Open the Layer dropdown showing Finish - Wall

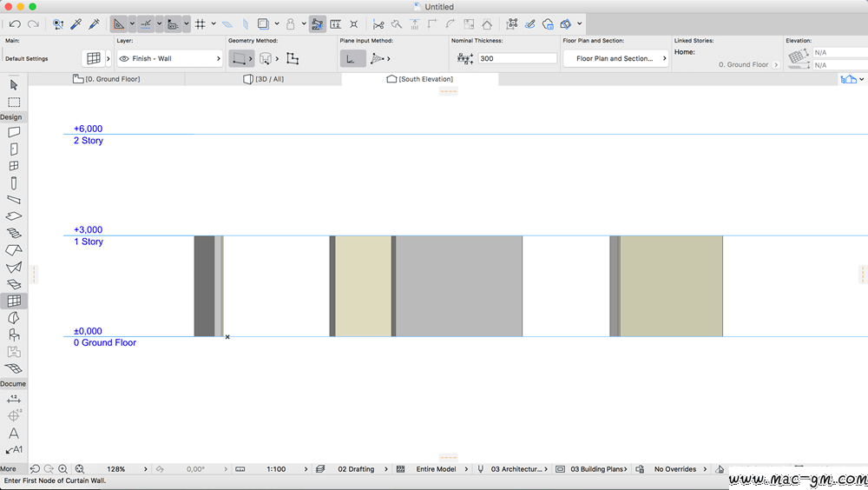pyautogui.click(x=169, y=58)
